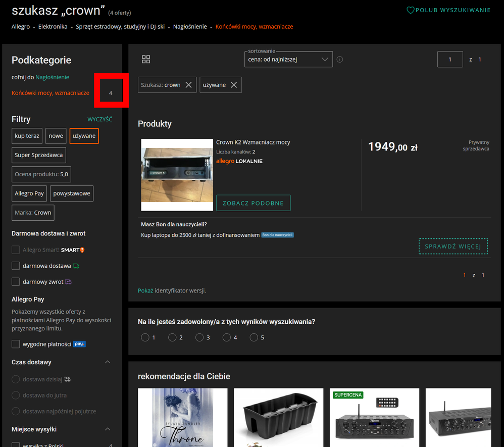504x447 pixels.
Task: Apply the 'Super Sprzedawca' filter
Action: coord(39,155)
